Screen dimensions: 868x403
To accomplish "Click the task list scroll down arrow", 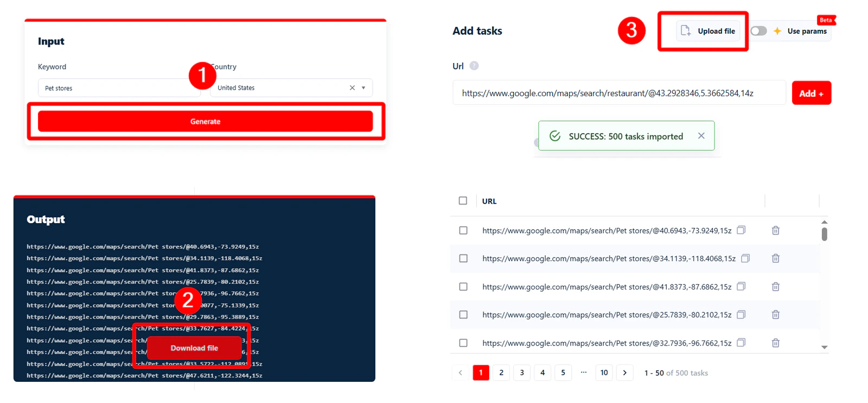I will pos(824,347).
